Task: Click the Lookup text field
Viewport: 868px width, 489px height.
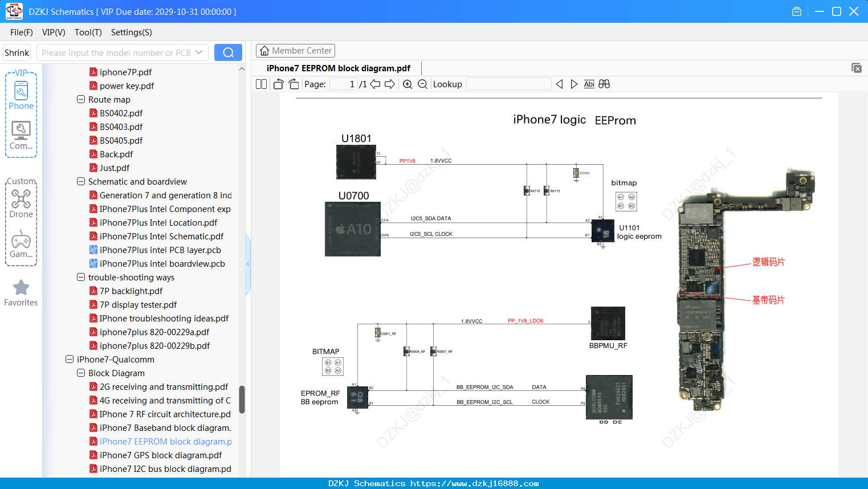Action: coord(508,84)
